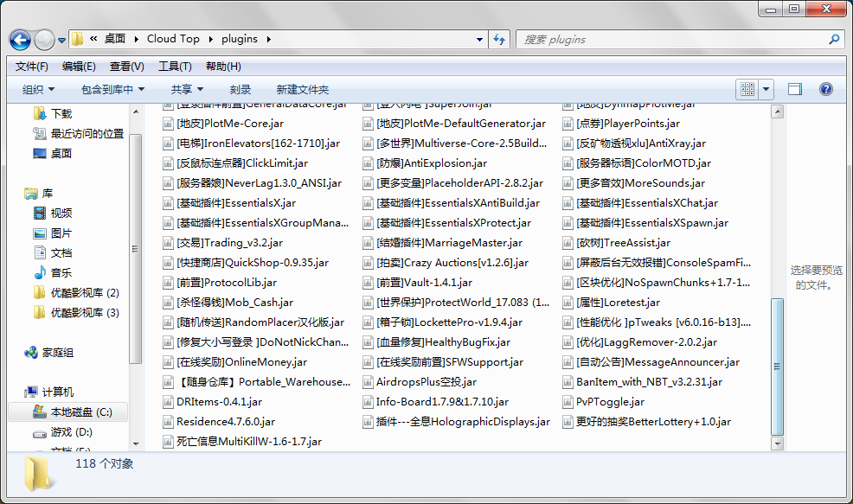
Task: Click the file list scrollbar thumb
Action: tap(778, 367)
